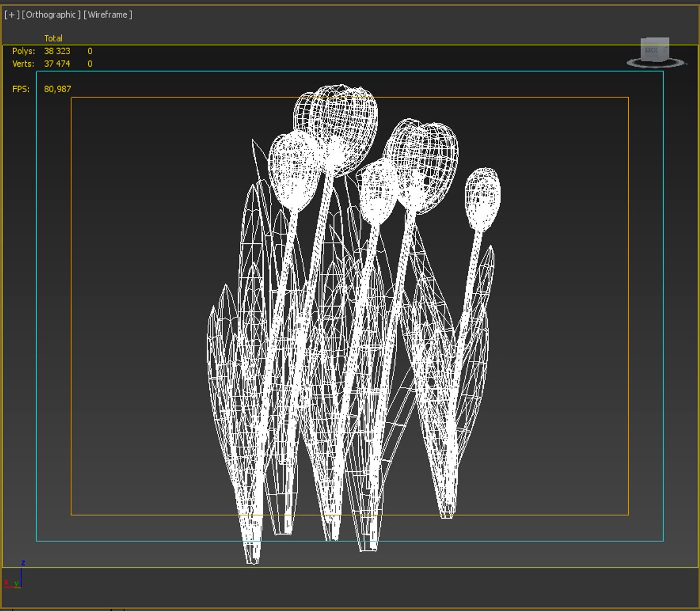The height and width of the screenshot is (611, 700).
Task: Click the Polys: statistics label
Action: coord(24,51)
